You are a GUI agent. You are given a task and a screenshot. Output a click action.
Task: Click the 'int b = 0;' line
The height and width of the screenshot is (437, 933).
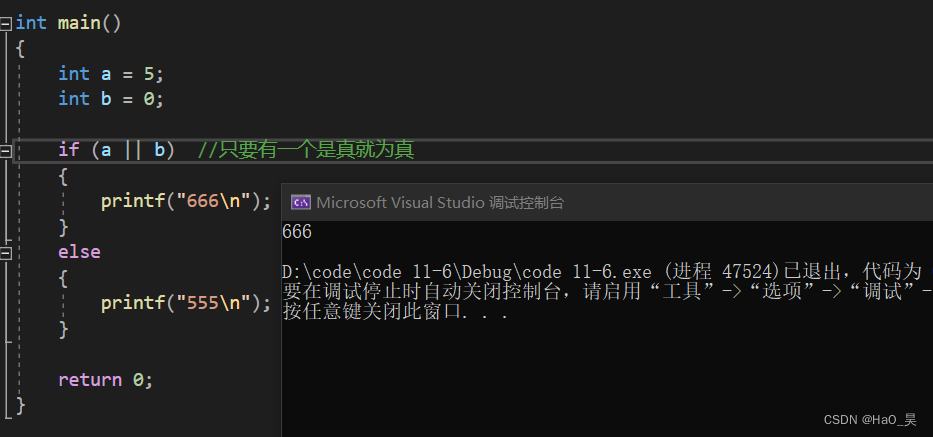point(111,99)
